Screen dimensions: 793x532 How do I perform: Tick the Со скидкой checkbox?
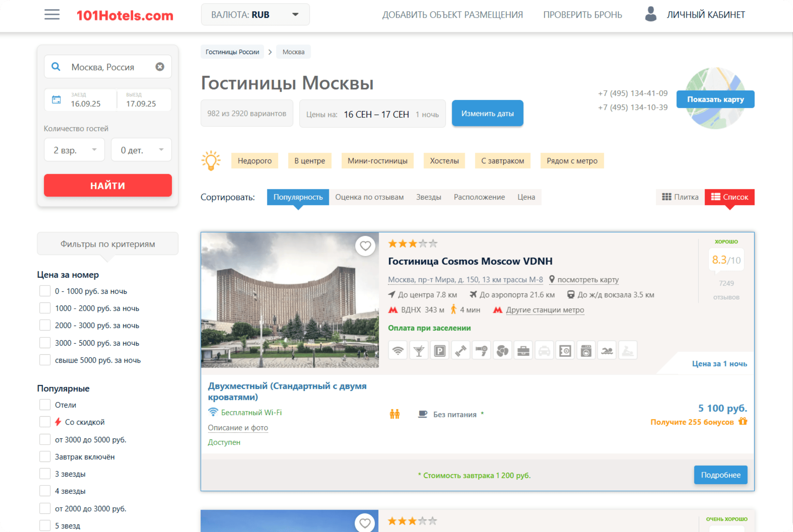[x=45, y=422]
